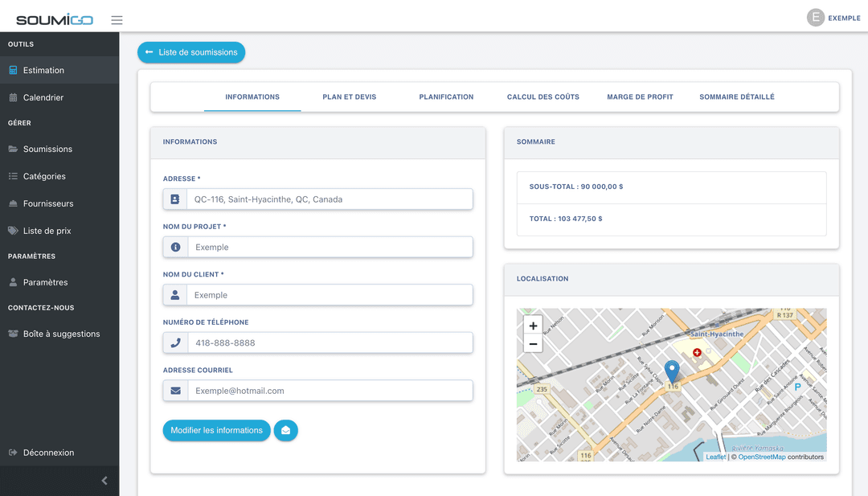Open the EXEMPLE user account menu

click(833, 18)
